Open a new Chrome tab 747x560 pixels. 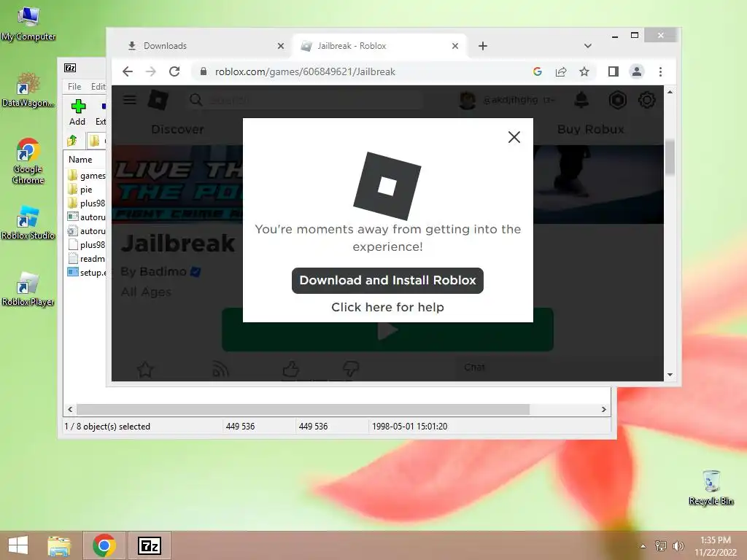click(483, 46)
